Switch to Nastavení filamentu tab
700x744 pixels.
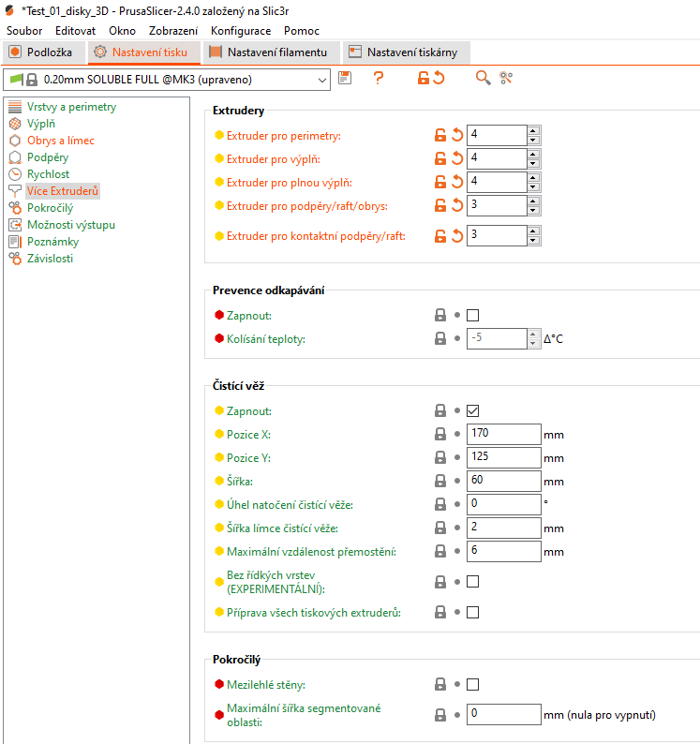pyautogui.click(x=272, y=52)
